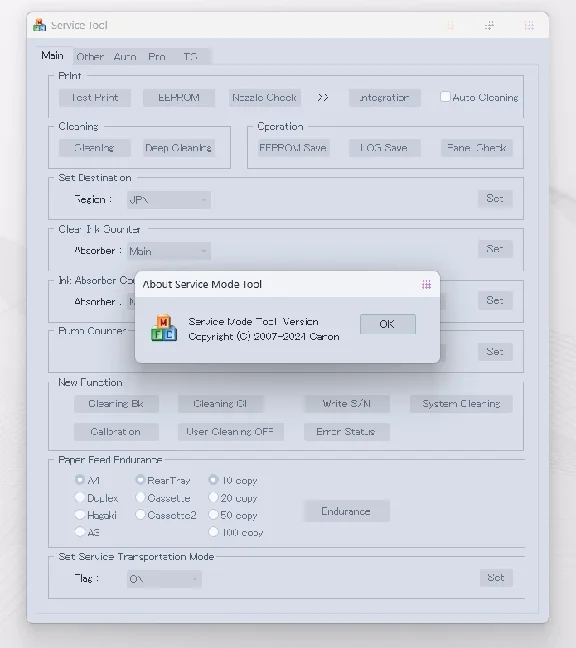Start the Cleaning button in Cleaning group
576x648 pixels.
(95, 148)
